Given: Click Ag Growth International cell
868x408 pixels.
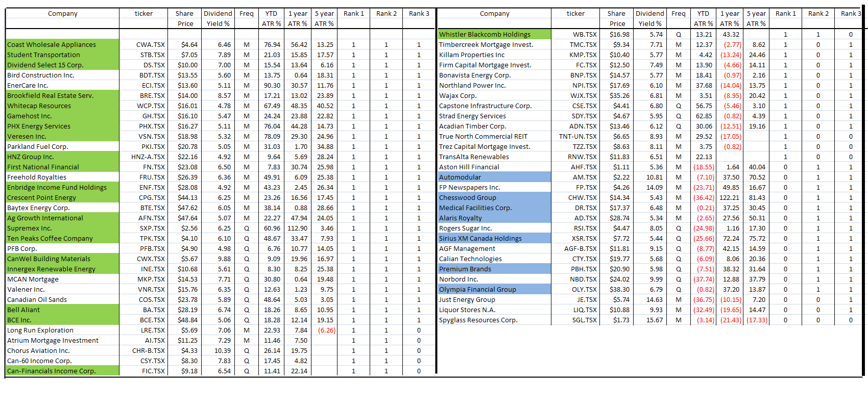Looking at the screenshot, I should pyautogui.click(x=62, y=218).
